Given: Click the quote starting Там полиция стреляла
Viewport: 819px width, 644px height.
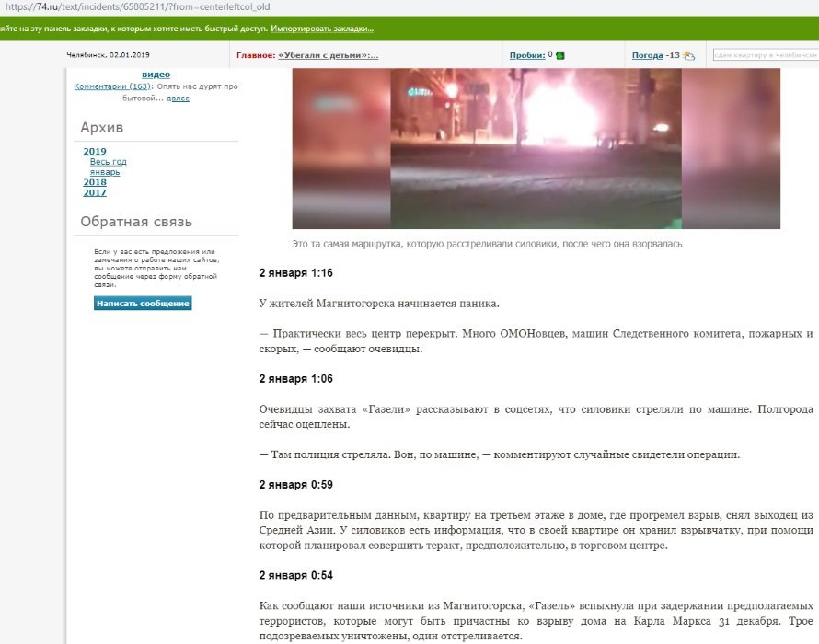Looking at the screenshot, I should pos(500,454).
